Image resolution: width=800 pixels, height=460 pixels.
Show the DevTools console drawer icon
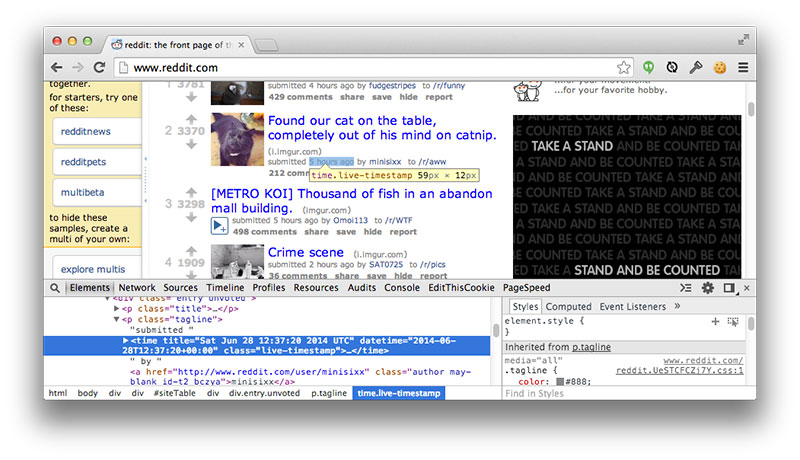(686, 288)
